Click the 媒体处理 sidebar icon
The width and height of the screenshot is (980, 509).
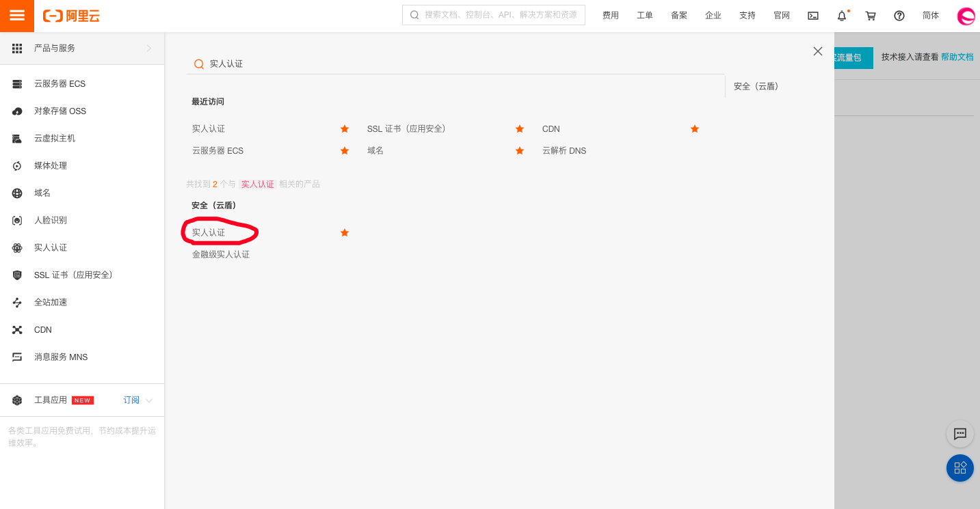coord(17,166)
